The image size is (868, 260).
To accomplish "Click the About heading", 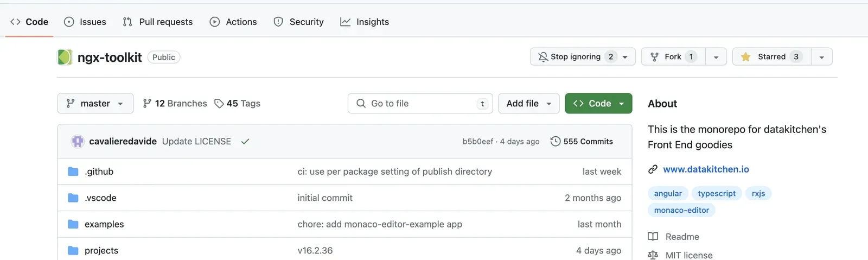I will (x=662, y=104).
